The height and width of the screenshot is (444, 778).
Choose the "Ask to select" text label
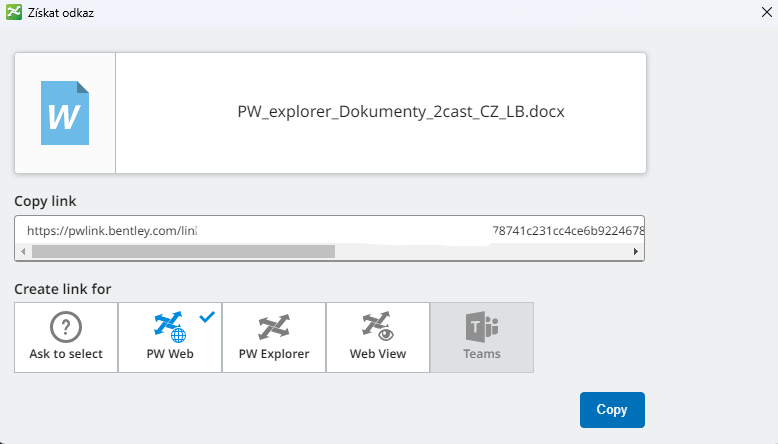click(66, 354)
